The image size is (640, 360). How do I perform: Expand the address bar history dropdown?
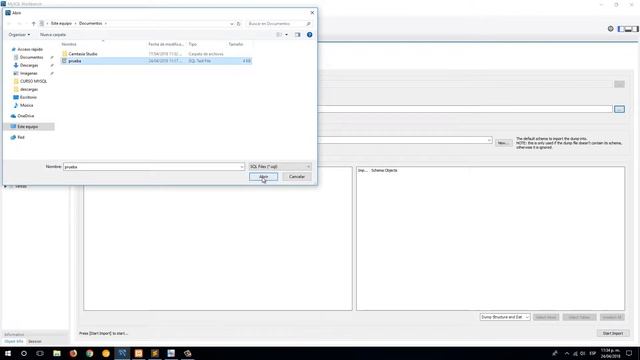[x=231, y=24]
